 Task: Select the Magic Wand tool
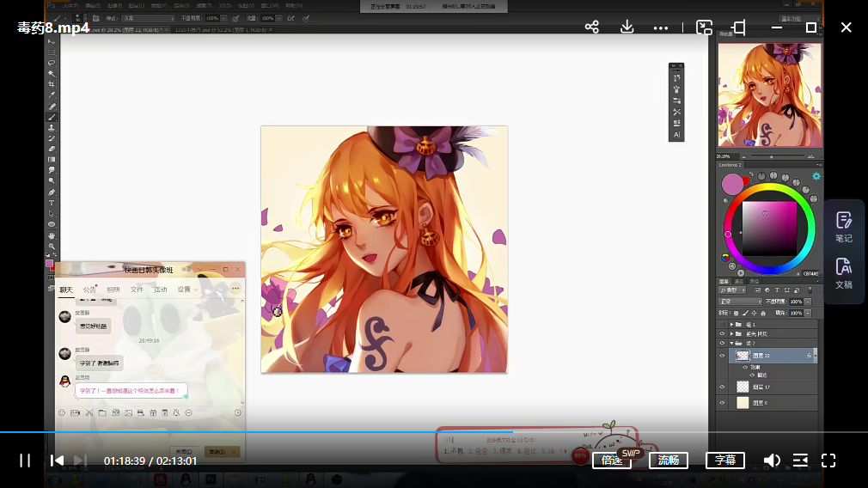click(x=52, y=74)
